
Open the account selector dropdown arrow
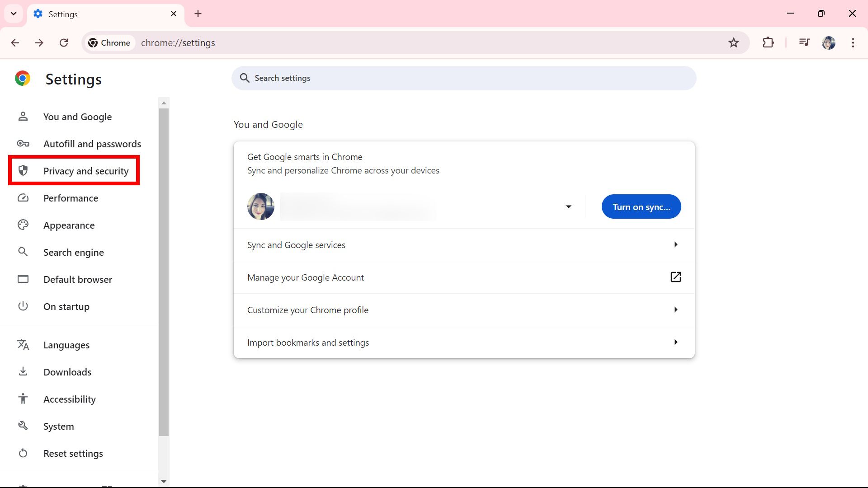(x=568, y=206)
